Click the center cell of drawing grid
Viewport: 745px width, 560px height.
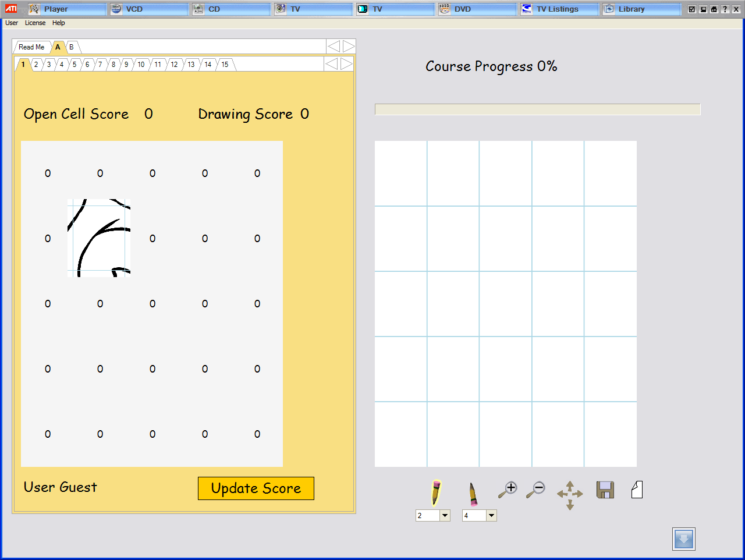click(506, 304)
